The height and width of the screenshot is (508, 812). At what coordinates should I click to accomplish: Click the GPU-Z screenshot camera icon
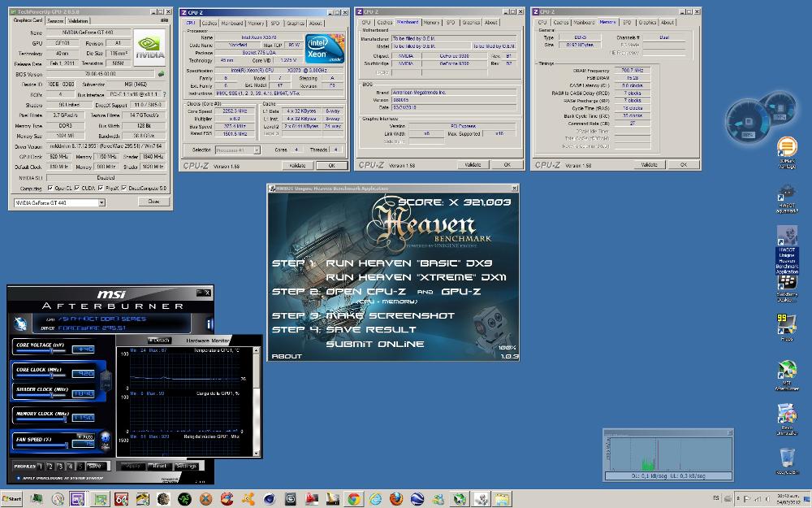(x=164, y=20)
